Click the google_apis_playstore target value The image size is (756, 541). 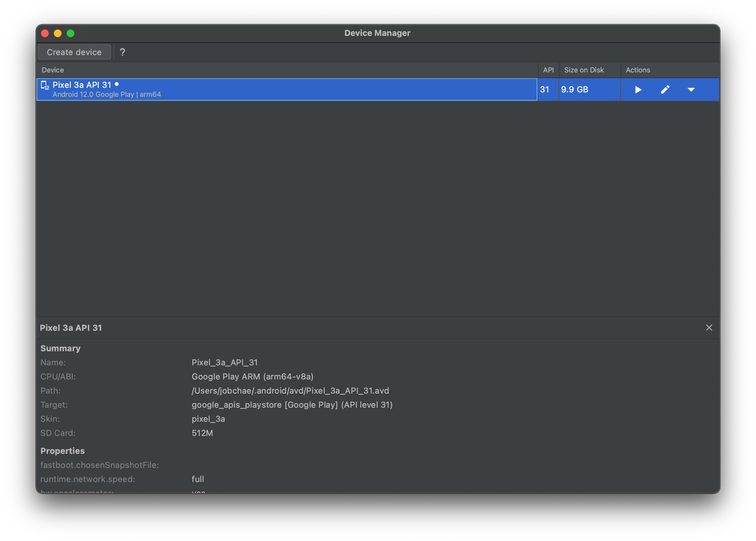point(292,405)
